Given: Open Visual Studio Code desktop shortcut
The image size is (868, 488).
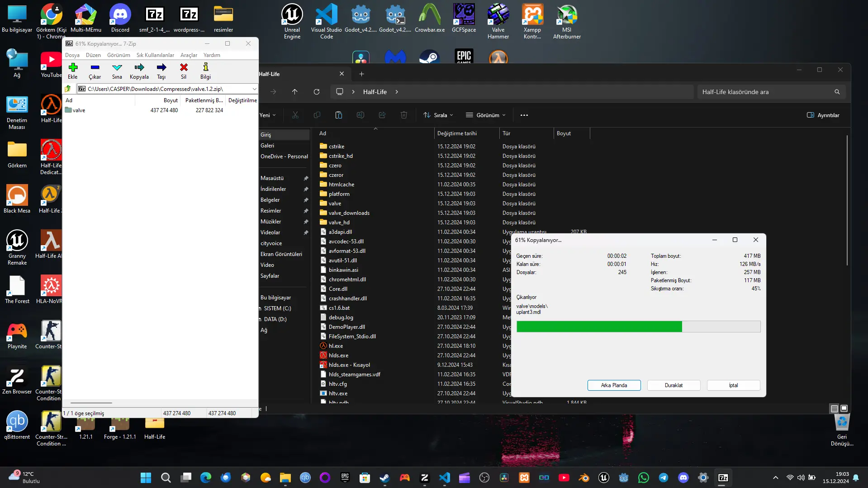Looking at the screenshot, I should 327,21.
